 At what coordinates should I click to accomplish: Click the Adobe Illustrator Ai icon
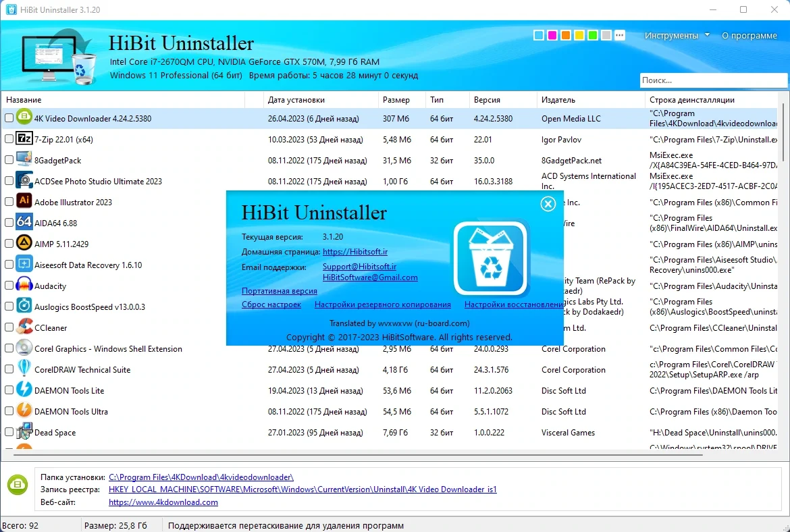click(24, 201)
